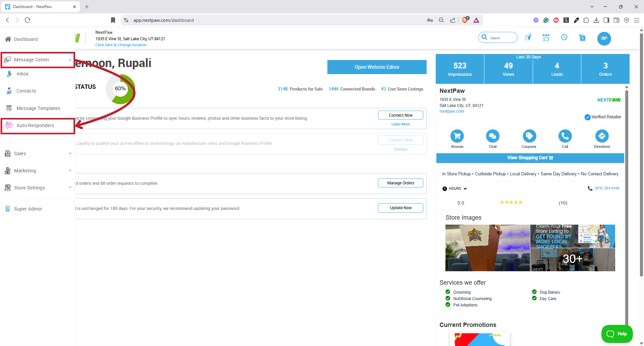644x346 pixels.
Task: Click the Chat icon in store preview
Action: pos(493,136)
